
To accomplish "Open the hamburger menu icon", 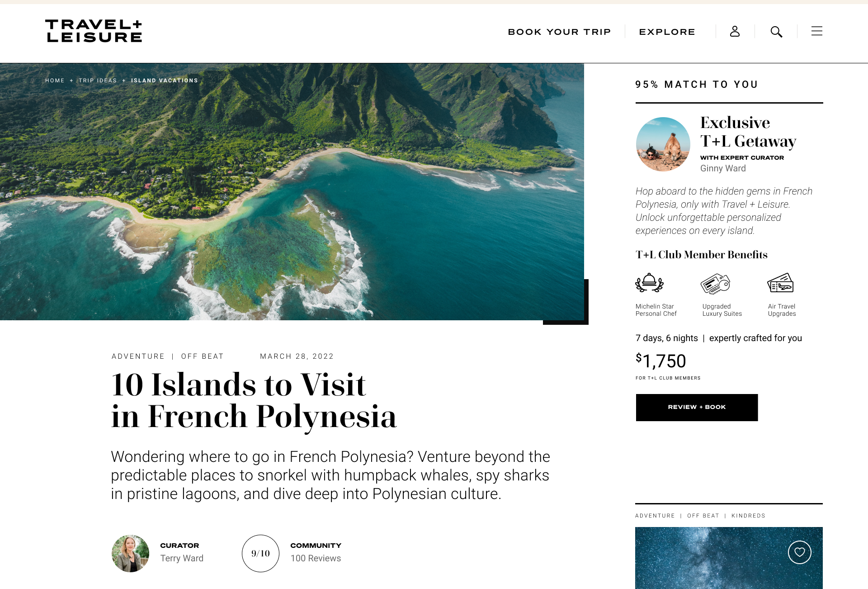I will click(816, 31).
